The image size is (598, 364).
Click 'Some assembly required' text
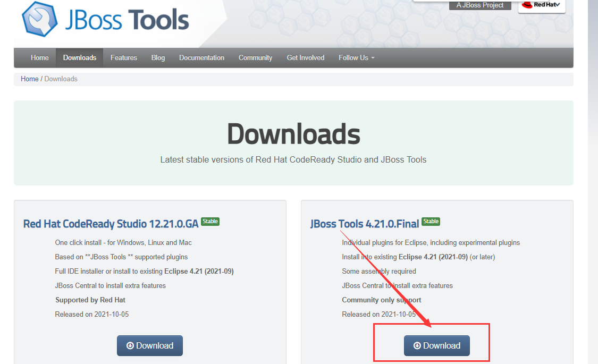(x=379, y=272)
